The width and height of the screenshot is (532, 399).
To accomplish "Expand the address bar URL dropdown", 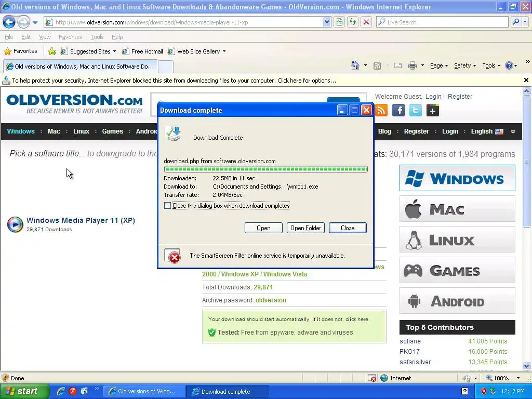I will tap(327, 22).
